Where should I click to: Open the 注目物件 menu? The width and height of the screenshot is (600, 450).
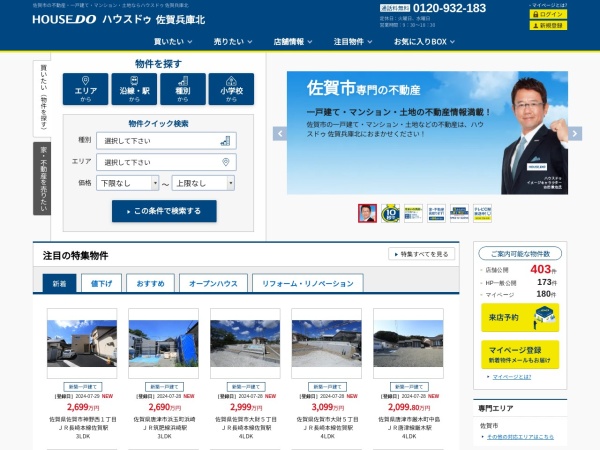pos(352,42)
